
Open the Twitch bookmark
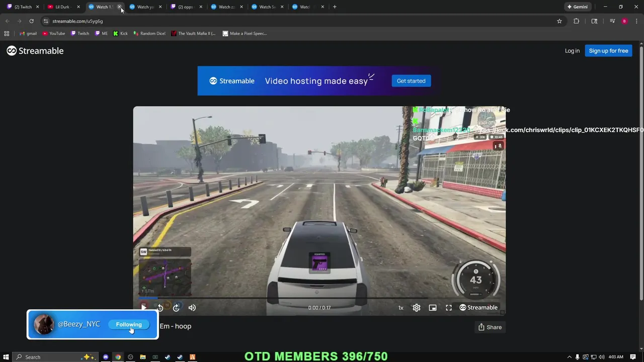click(80, 34)
